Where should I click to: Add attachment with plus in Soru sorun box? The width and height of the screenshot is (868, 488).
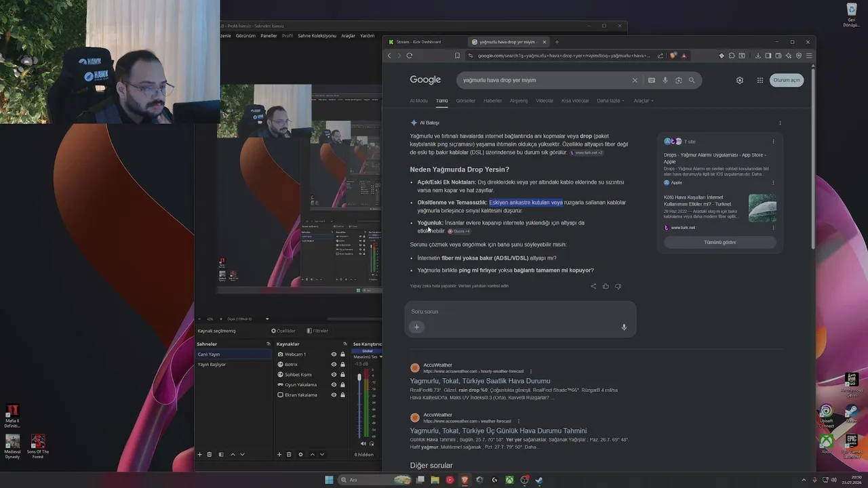click(x=416, y=327)
